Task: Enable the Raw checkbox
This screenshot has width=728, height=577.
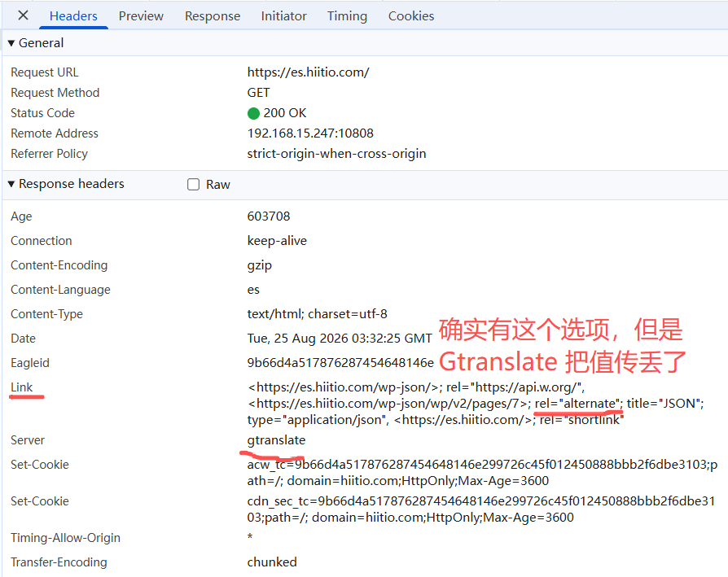Action: point(193,185)
